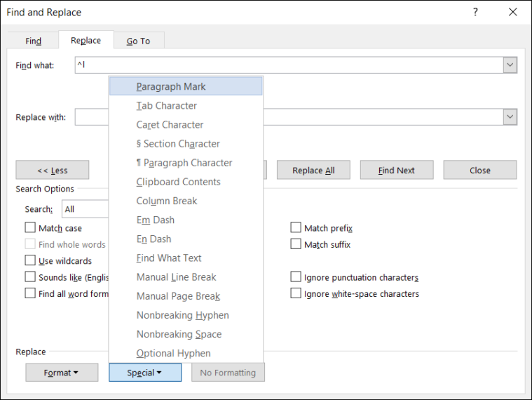Click the Find Next button
The height and width of the screenshot is (400, 532).
pyautogui.click(x=397, y=170)
